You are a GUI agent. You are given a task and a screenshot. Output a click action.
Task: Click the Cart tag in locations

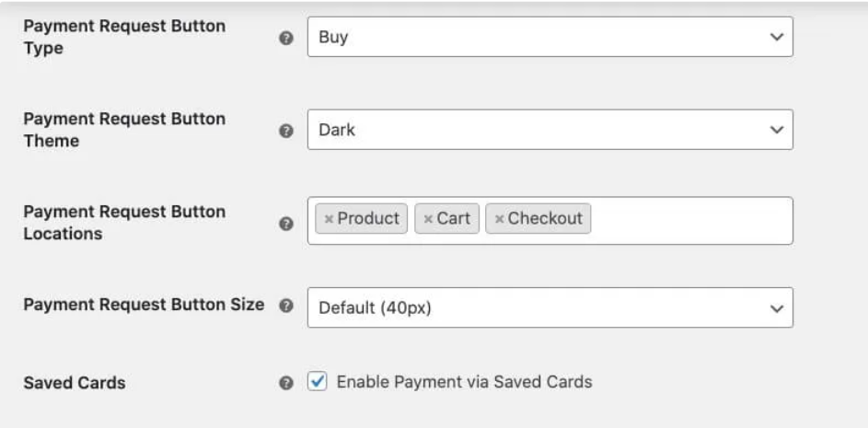pyautogui.click(x=454, y=219)
